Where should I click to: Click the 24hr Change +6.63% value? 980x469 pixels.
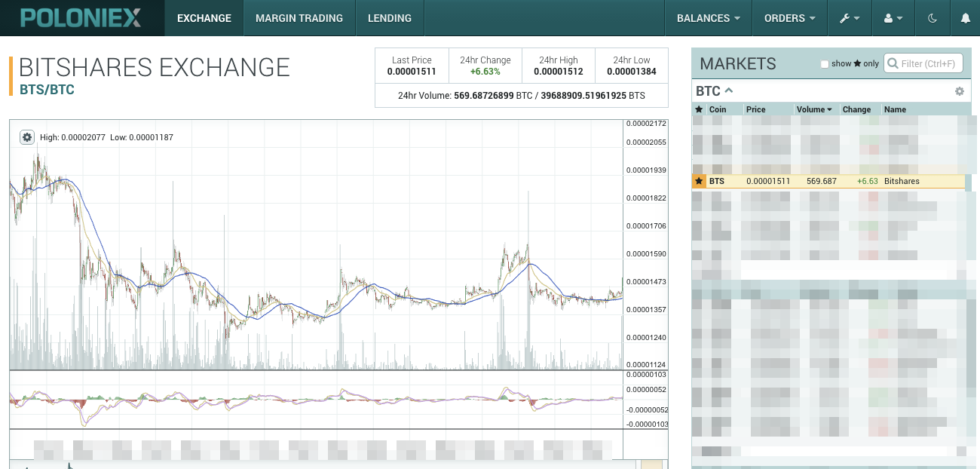[x=485, y=72]
